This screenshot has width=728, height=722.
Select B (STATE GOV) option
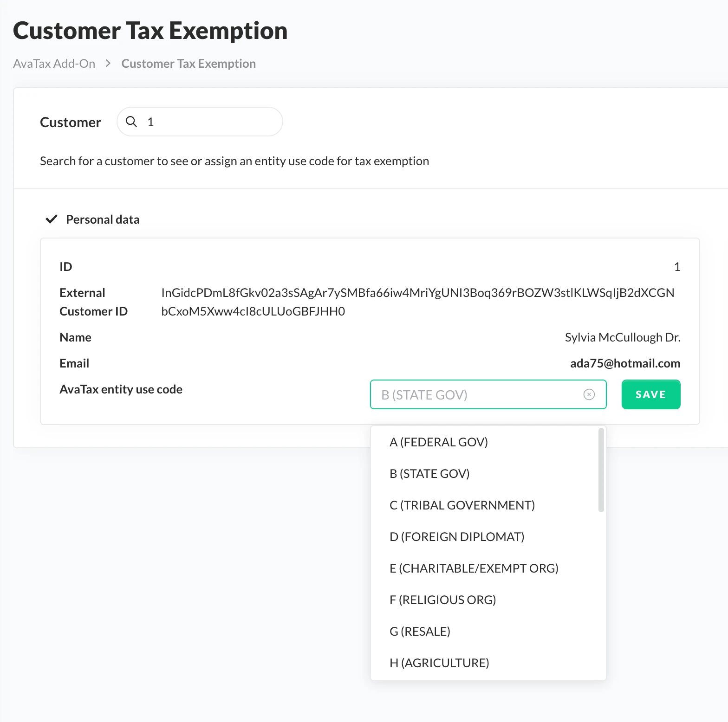pyautogui.click(x=485, y=474)
